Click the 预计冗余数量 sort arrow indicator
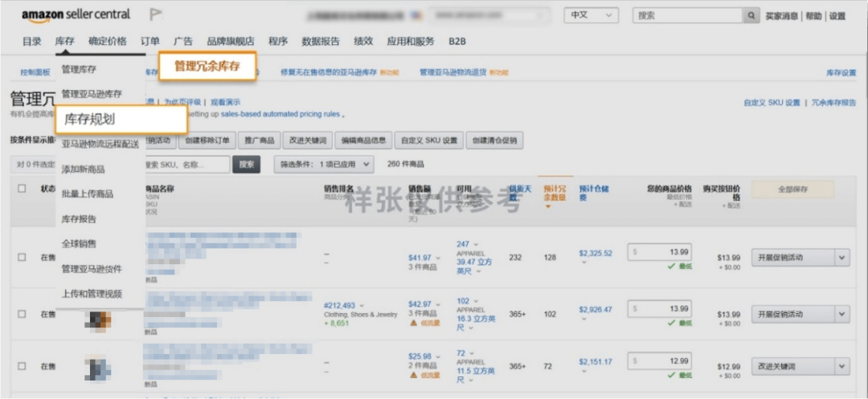 click(x=549, y=207)
